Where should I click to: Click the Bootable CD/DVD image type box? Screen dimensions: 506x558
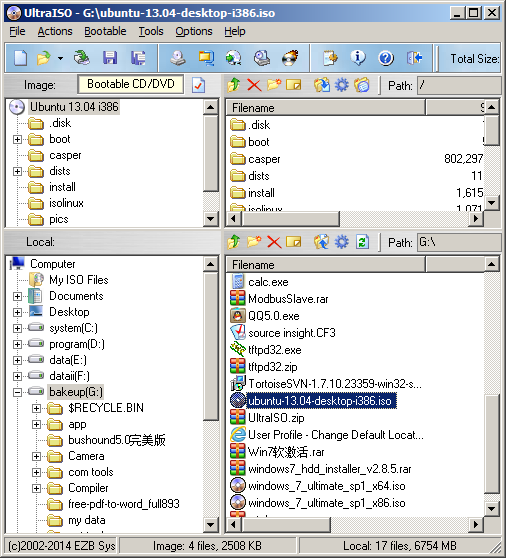[131, 84]
